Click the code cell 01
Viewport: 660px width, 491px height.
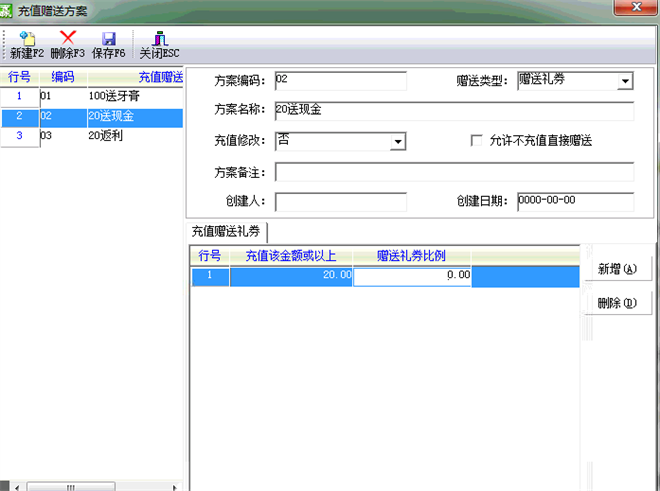[63, 96]
